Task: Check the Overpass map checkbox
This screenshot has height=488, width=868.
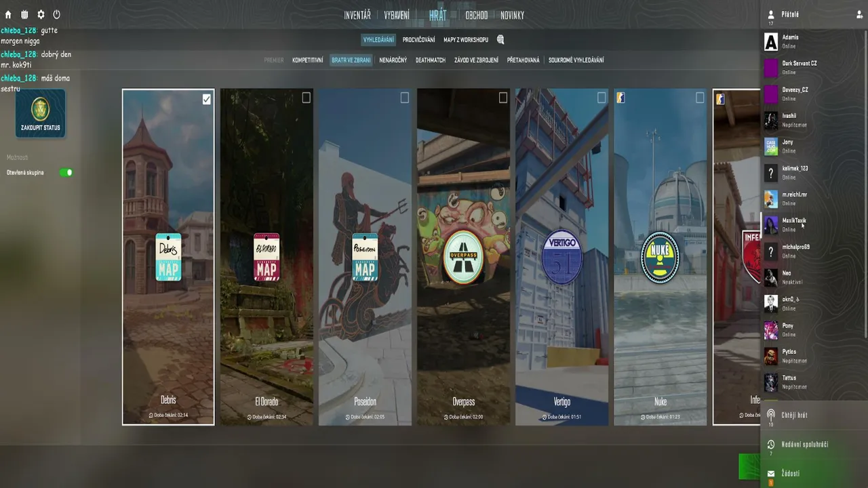Action: 502,98
